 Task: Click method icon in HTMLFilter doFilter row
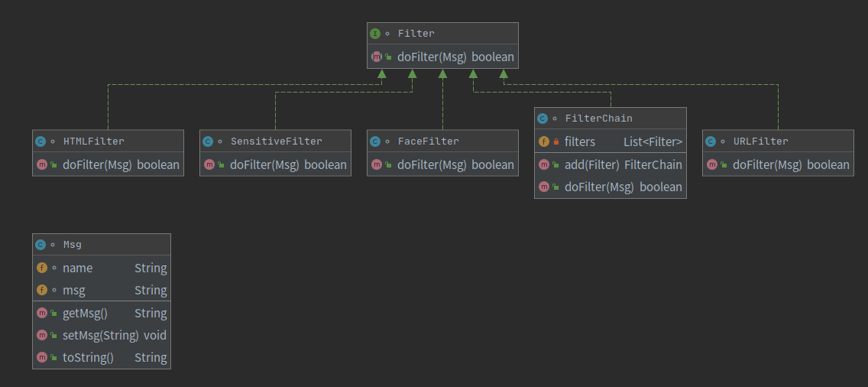tap(41, 164)
